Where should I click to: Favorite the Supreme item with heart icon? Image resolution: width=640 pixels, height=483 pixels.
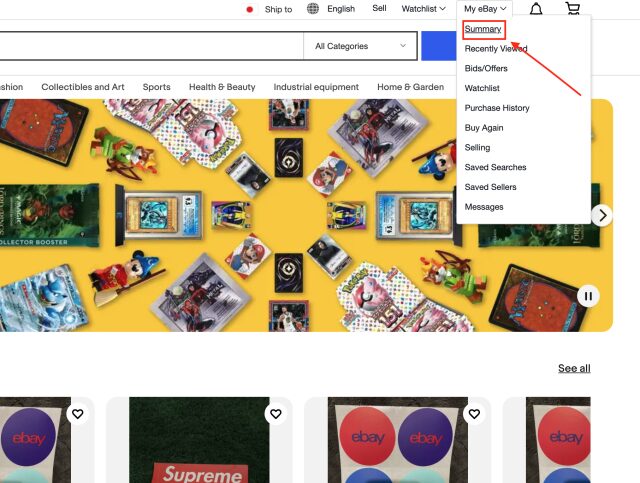(x=276, y=414)
